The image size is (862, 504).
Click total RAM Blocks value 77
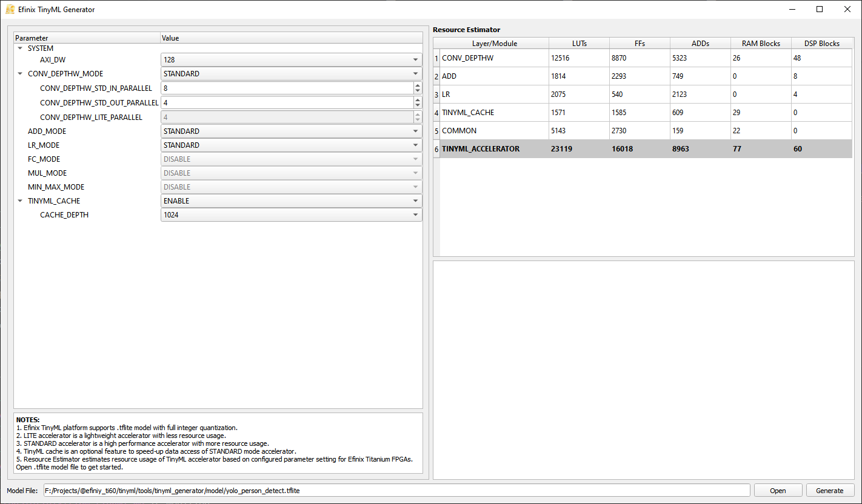(761, 149)
